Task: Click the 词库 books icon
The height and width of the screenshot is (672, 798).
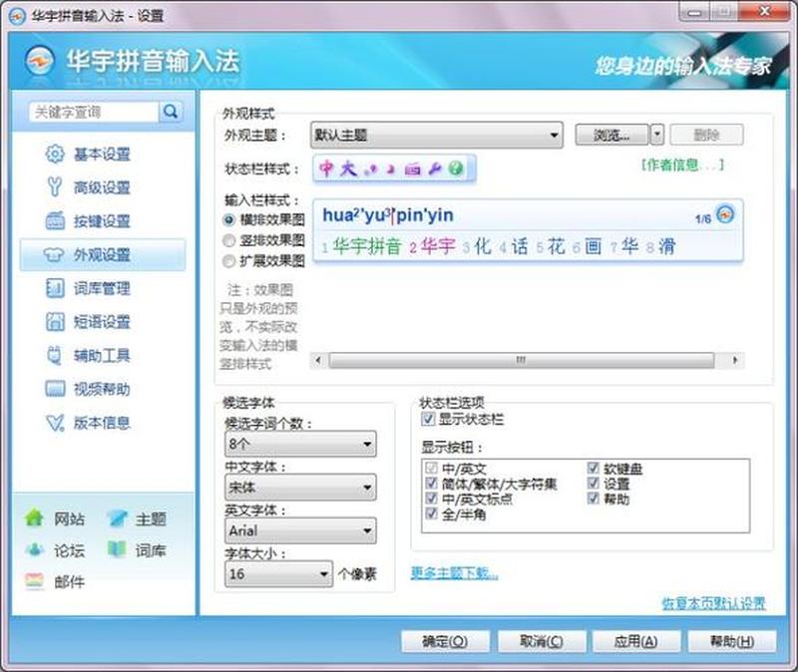Action: pos(117,549)
